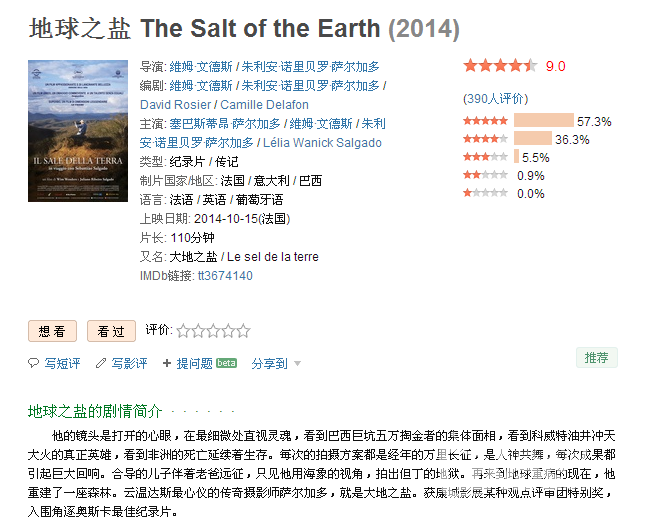The width and height of the screenshot is (649, 531).
Task: Open the movie poster thumbnail
Action: 78,131
